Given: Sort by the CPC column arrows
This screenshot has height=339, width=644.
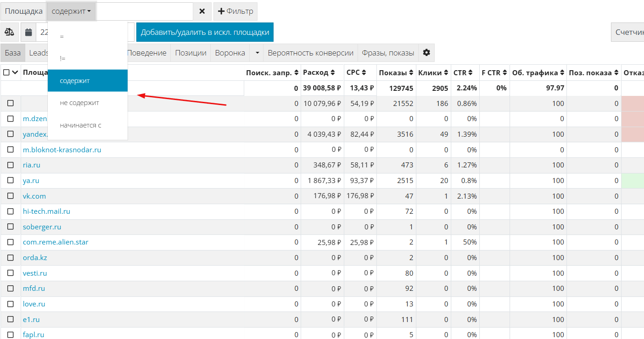Looking at the screenshot, I should tap(364, 72).
